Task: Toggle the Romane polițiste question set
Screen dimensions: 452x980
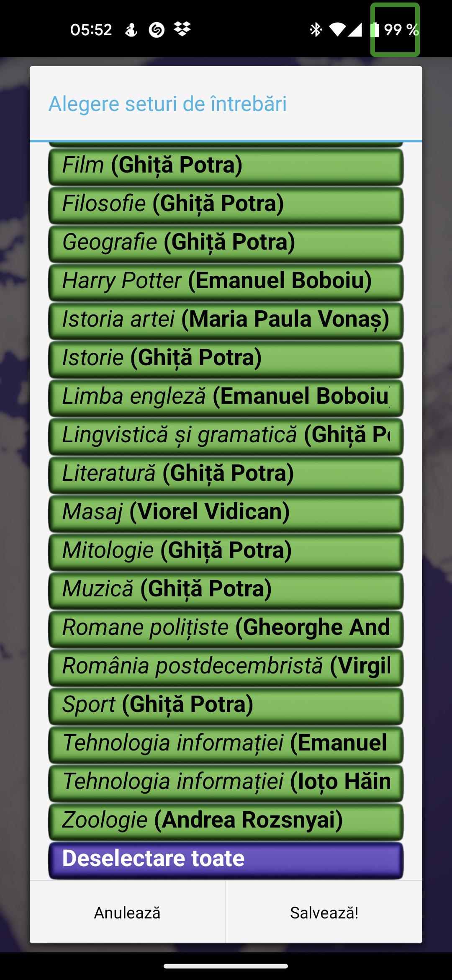Action: (x=226, y=628)
